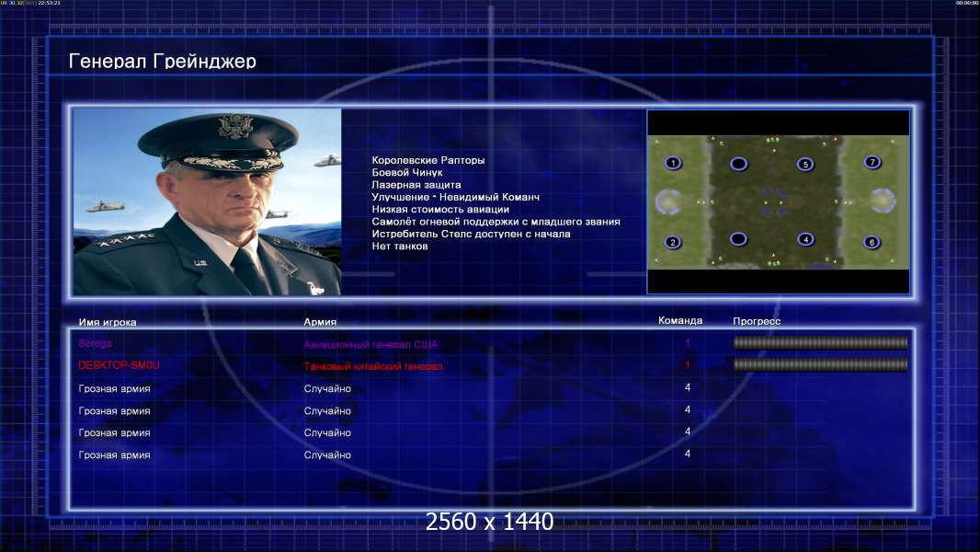Click DESKTOP-SM0U's team number 1
Screen dimensions: 980x552
point(688,365)
